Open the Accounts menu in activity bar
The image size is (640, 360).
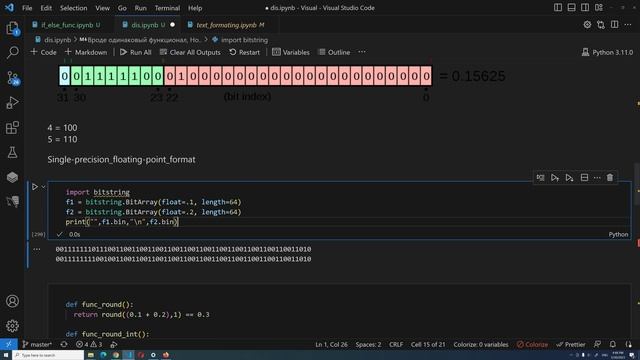coord(12,301)
